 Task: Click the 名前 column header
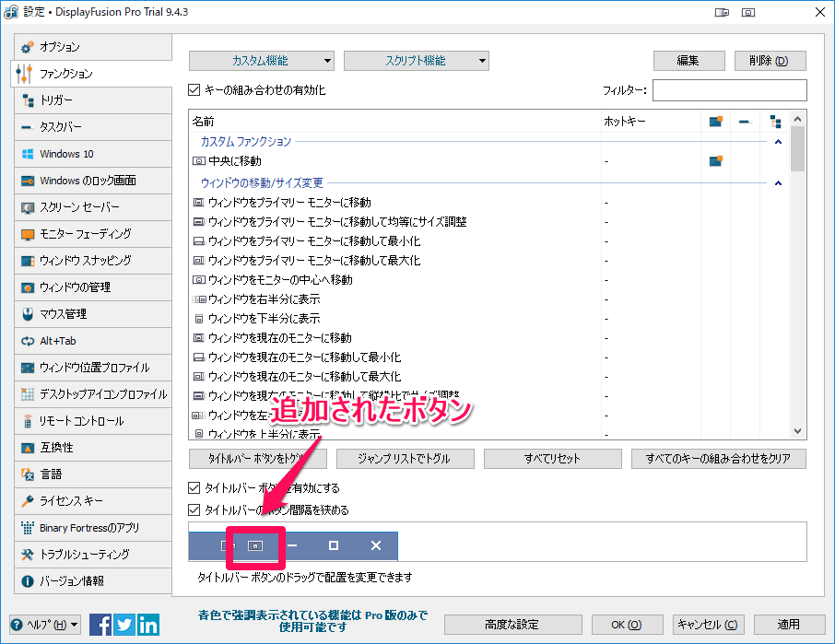pos(395,122)
